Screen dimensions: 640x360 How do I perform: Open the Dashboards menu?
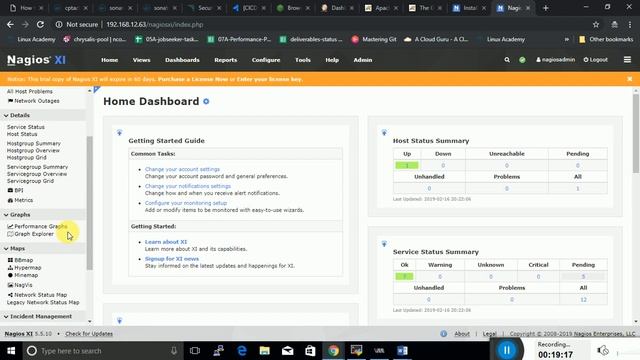click(182, 60)
